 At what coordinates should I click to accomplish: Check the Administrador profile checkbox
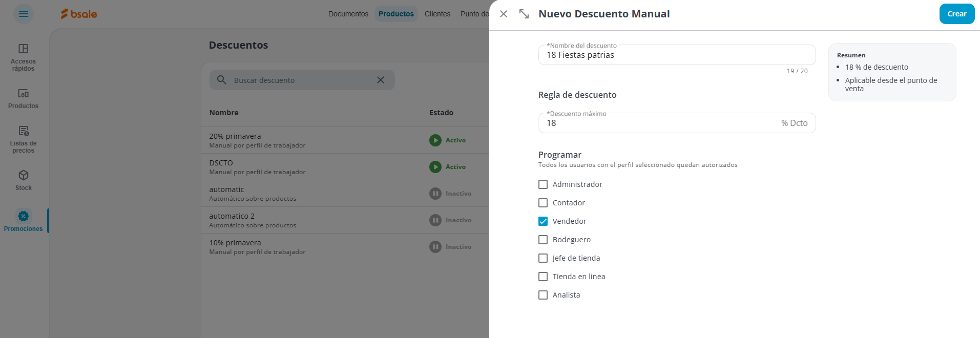click(543, 184)
